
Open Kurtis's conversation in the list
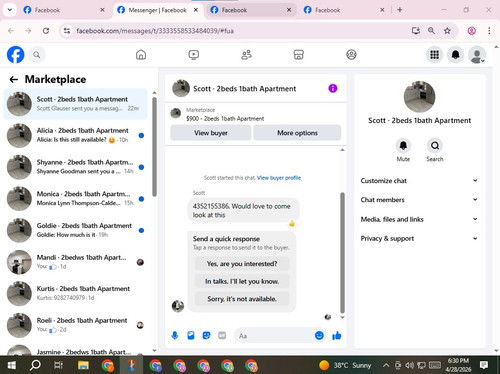tap(75, 293)
